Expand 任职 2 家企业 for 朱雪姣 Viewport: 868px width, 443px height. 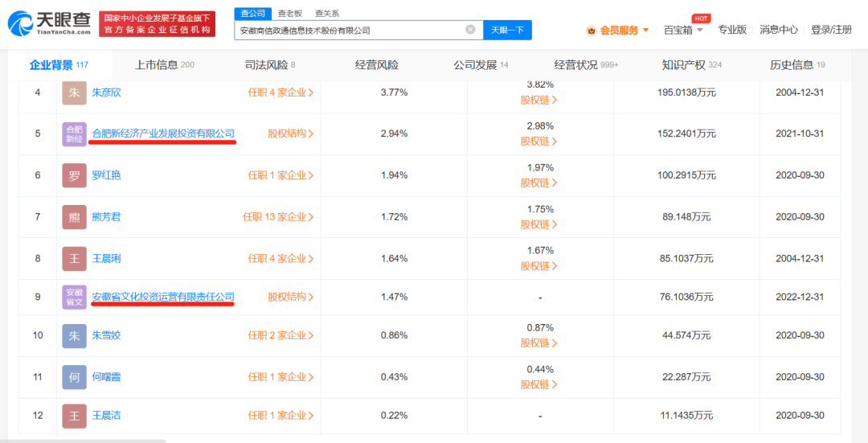coord(280,335)
